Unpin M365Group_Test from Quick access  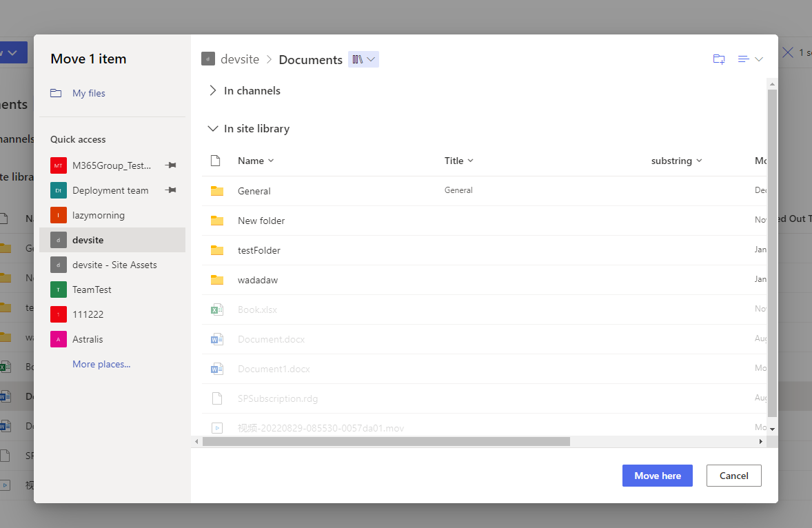[x=170, y=165]
